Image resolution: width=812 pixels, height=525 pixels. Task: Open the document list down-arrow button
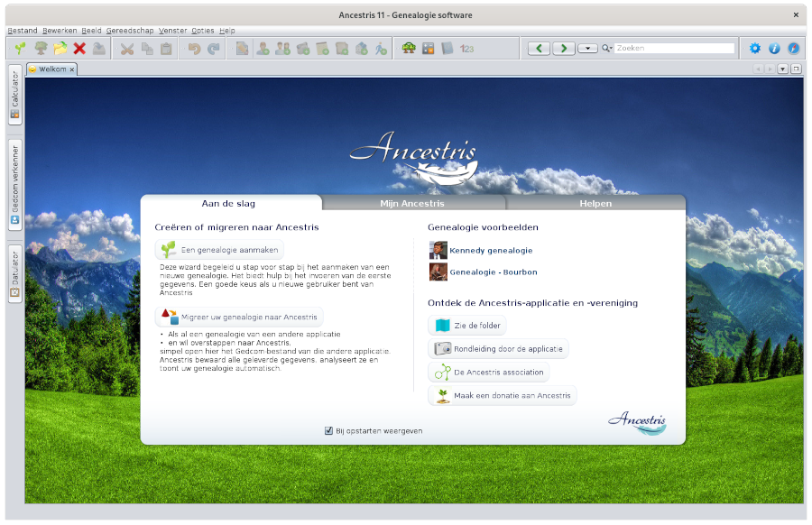783,69
